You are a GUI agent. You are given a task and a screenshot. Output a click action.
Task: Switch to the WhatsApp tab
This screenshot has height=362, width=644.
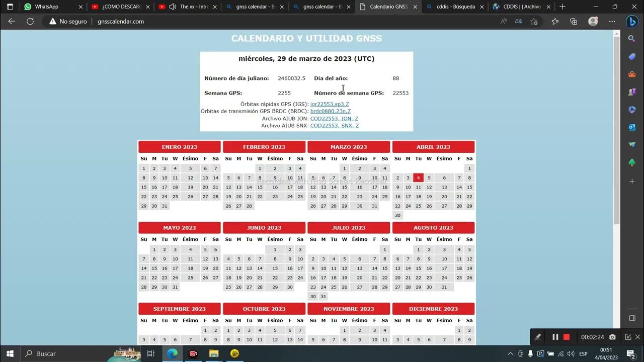[x=53, y=7]
